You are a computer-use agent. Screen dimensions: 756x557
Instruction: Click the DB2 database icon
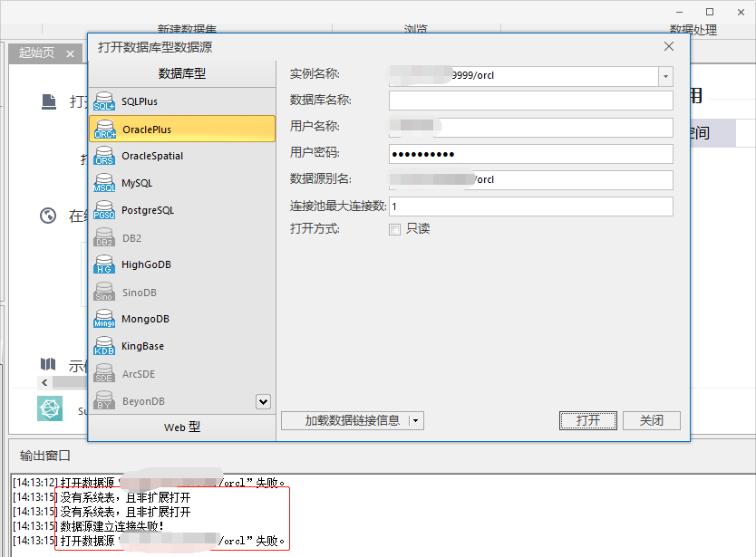104,237
